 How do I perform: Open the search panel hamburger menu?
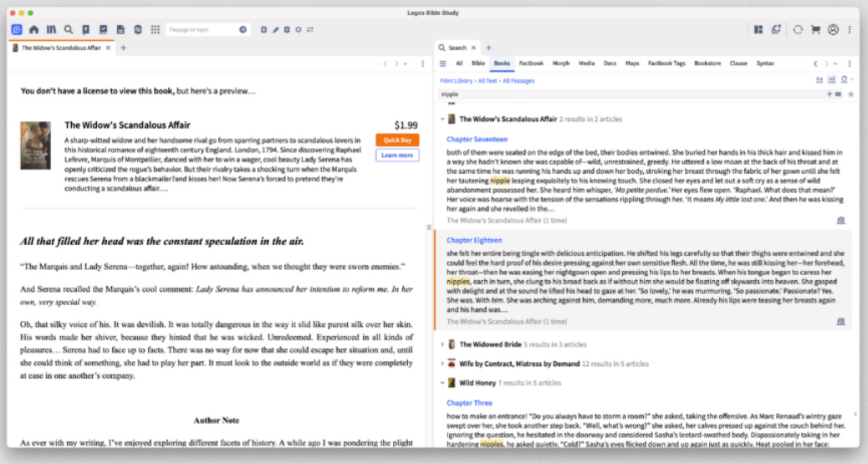click(x=443, y=64)
